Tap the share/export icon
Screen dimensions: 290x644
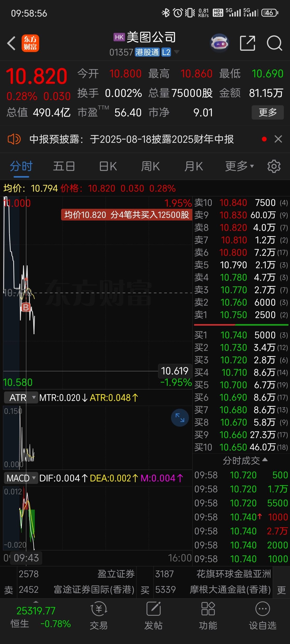[247, 43]
